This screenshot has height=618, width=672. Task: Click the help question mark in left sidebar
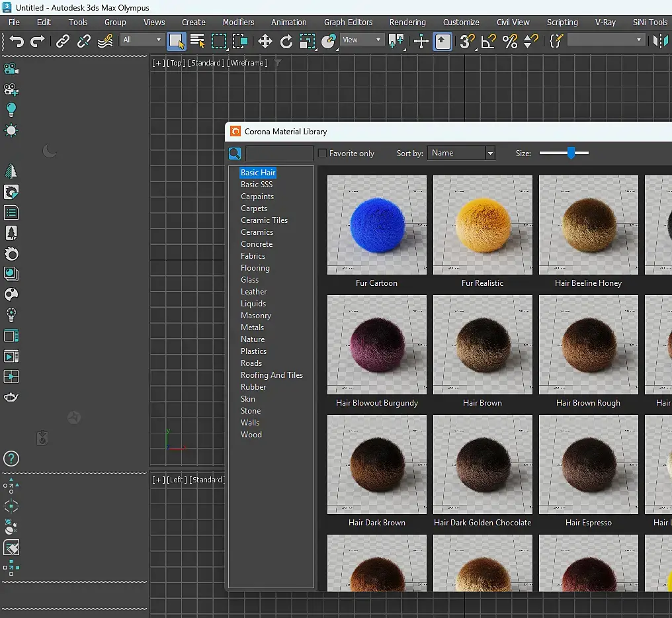11,459
